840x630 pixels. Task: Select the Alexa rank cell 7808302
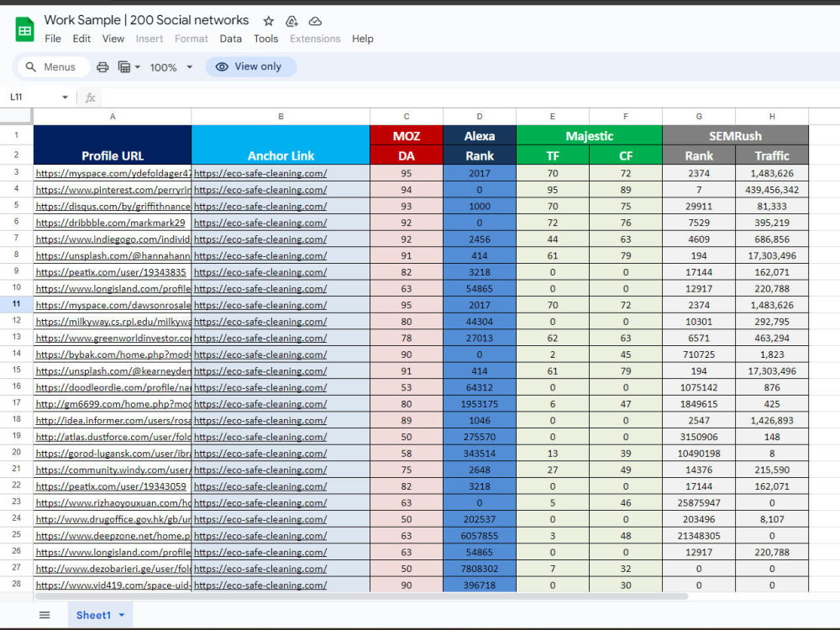coord(480,569)
